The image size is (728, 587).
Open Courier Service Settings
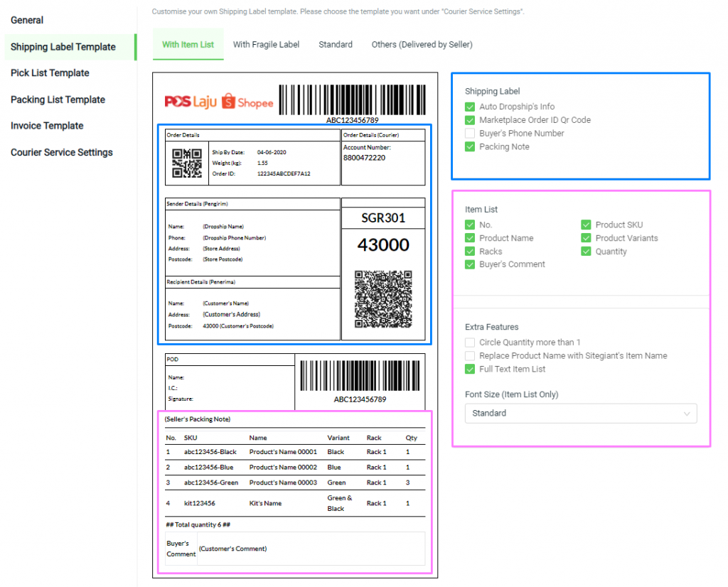tap(62, 152)
